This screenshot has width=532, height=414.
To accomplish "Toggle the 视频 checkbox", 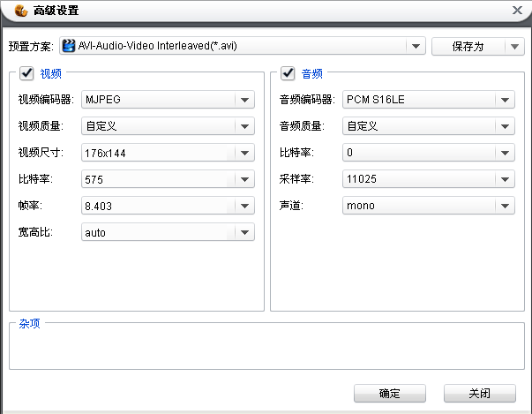I will 26,73.
